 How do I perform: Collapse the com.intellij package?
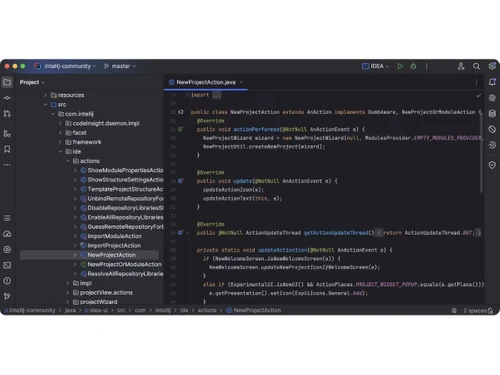click(53, 114)
